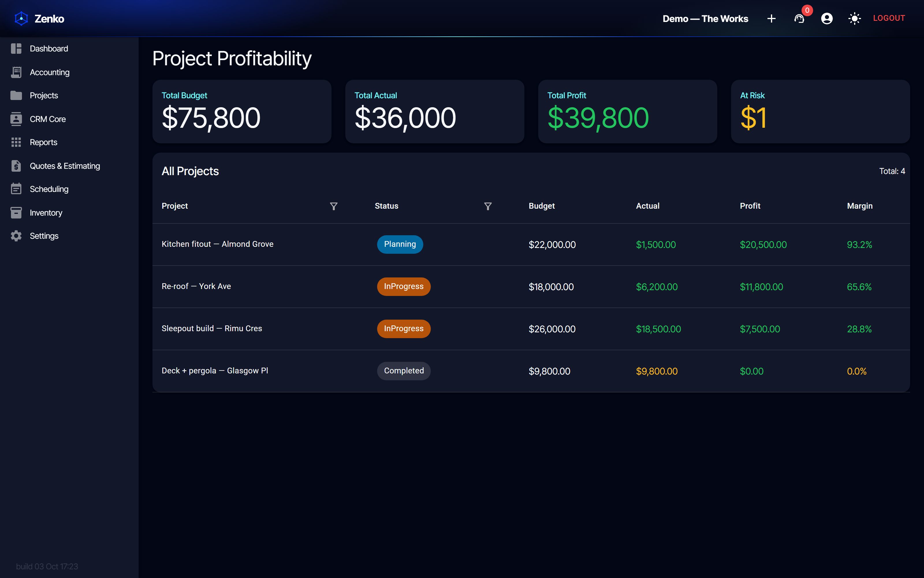Click the Quotes & Estimating document icon
924x578 pixels.
click(x=16, y=166)
